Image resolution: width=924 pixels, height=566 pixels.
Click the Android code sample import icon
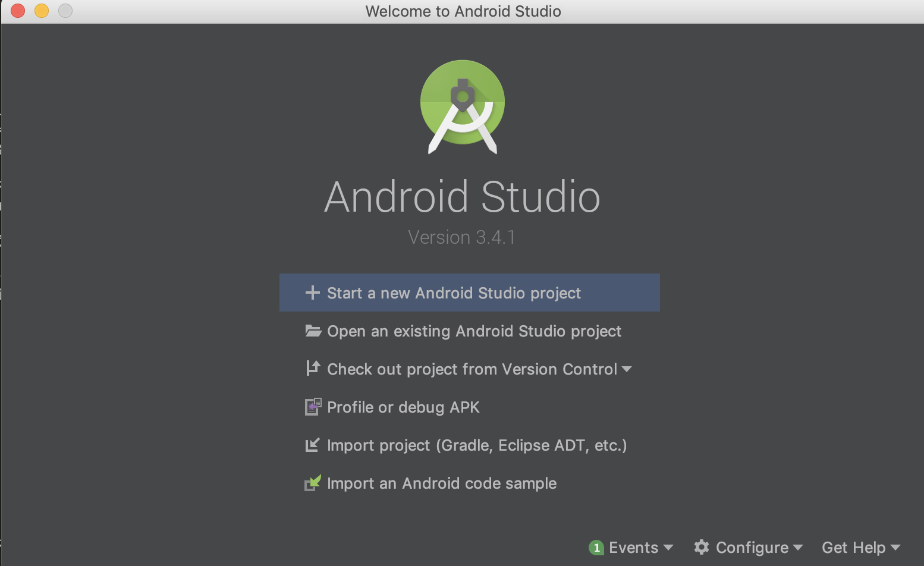click(x=313, y=483)
